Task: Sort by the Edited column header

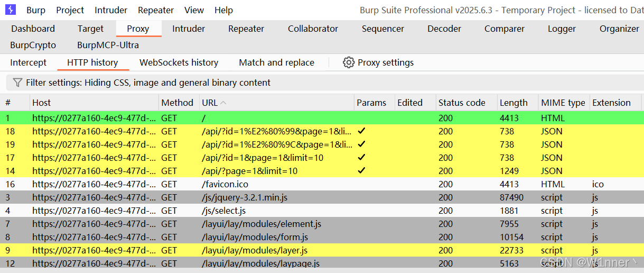Action: pos(415,103)
